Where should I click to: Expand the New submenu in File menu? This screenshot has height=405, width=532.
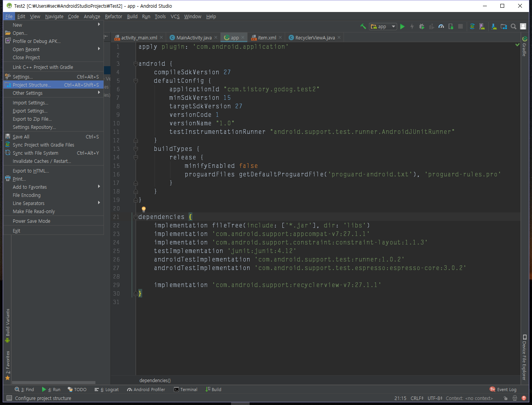coord(53,25)
